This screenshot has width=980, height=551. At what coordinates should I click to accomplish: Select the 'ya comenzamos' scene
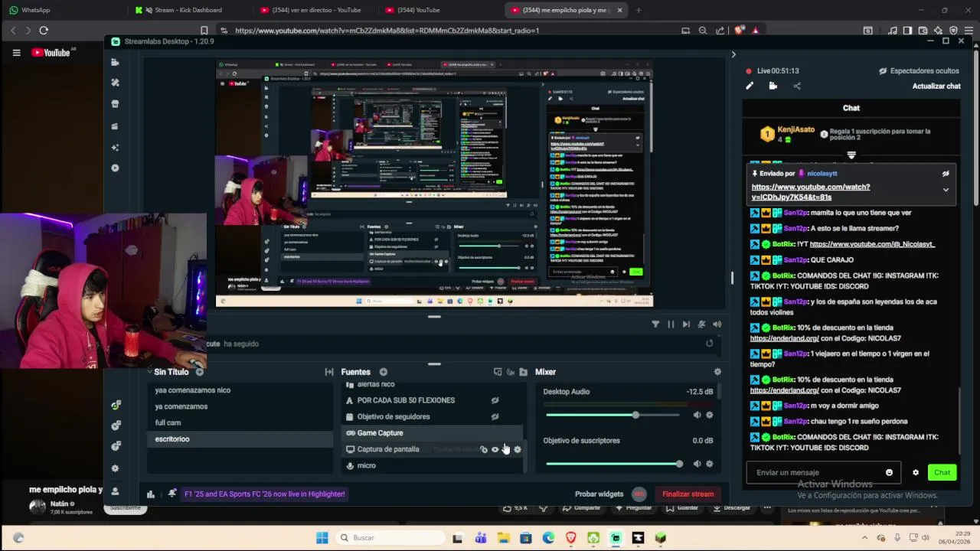point(239,406)
